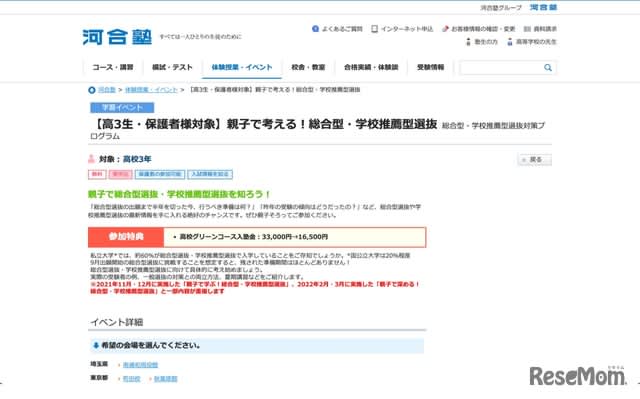Click the pencil icon beside お客様情報

pyautogui.click(x=446, y=29)
